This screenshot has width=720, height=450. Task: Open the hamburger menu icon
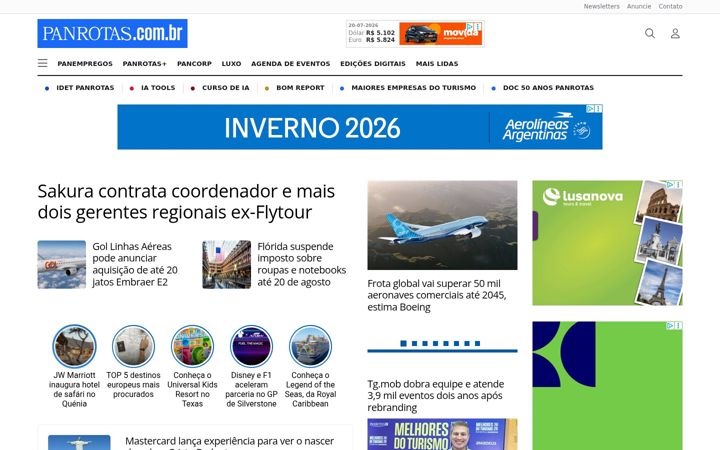point(43,63)
